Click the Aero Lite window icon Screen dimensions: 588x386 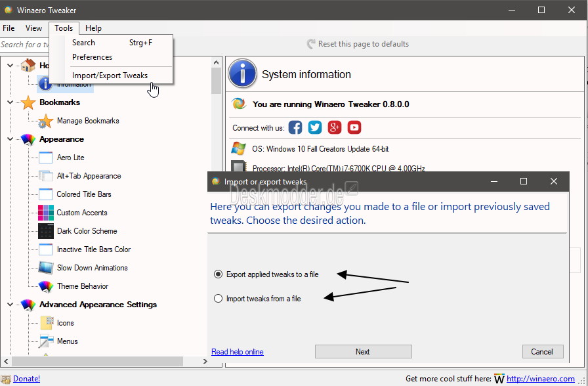coord(46,158)
